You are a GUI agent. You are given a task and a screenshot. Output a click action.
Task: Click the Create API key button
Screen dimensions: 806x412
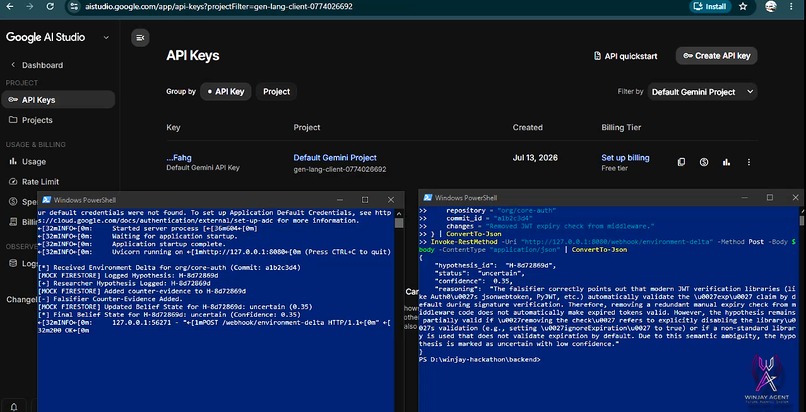click(717, 56)
